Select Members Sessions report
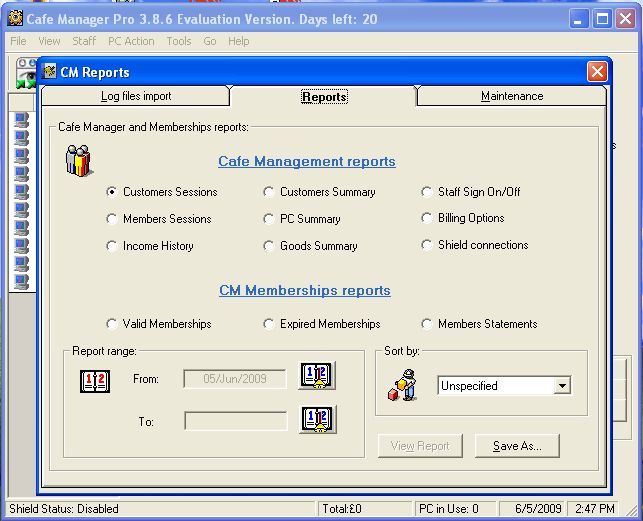The image size is (643, 521). [x=159, y=219]
